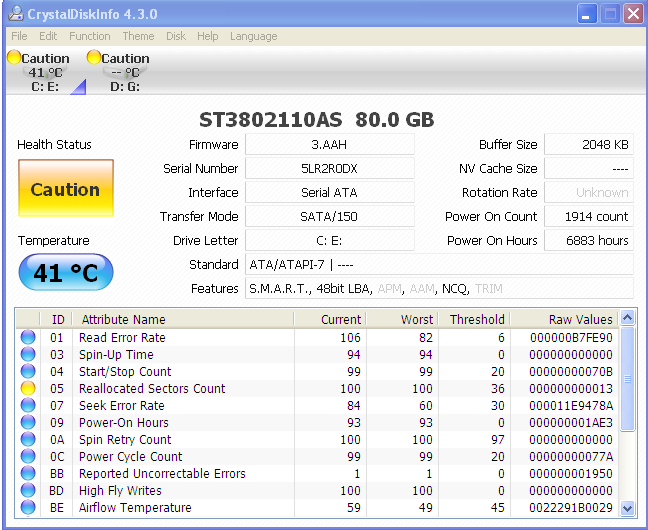Click the Firmware value 3.AAH field
Viewport: 648px width, 530px height.
click(329, 145)
